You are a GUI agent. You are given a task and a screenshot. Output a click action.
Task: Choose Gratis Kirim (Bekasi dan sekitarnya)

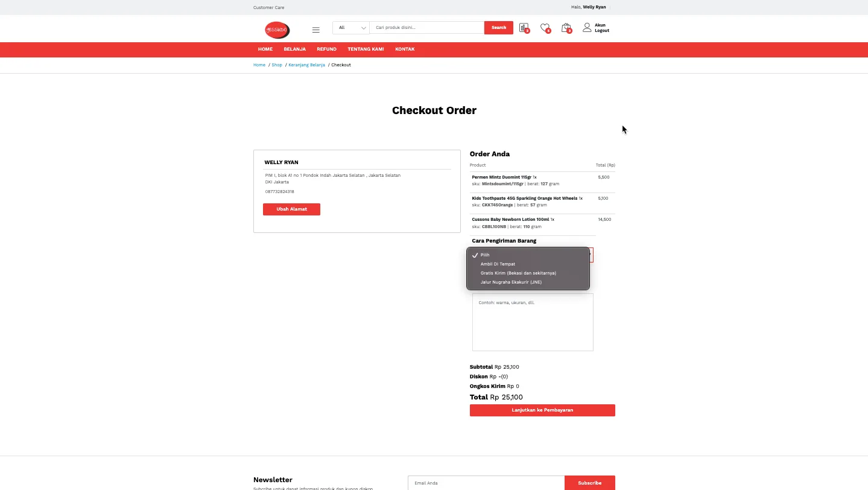coord(518,273)
